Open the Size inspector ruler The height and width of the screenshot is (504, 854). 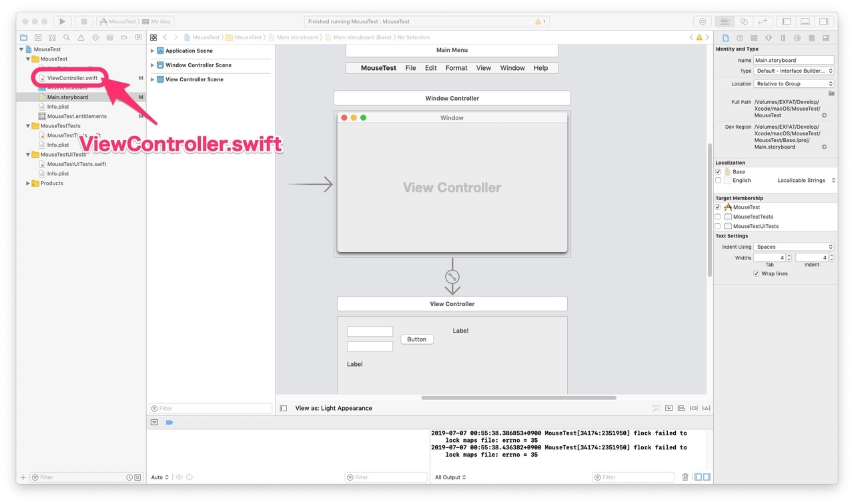click(783, 38)
